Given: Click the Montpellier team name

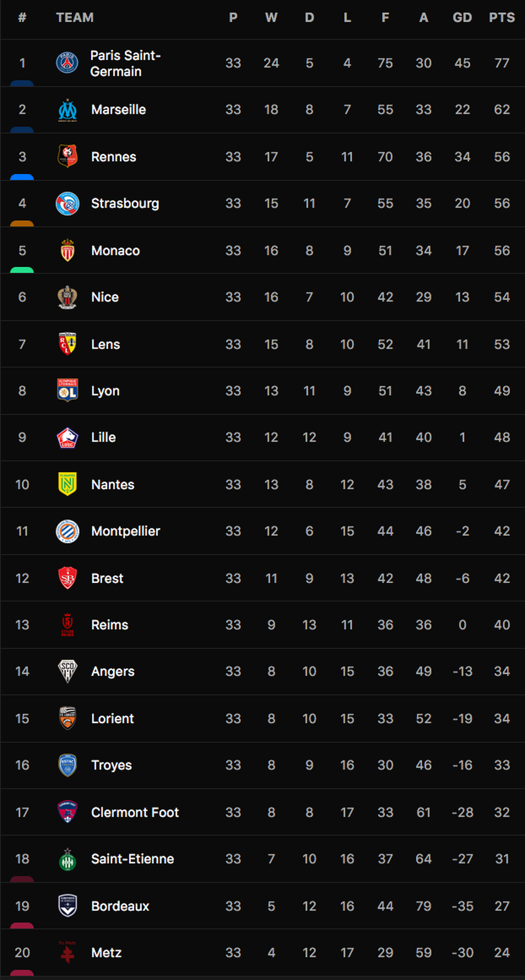Looking at the screenshot, I should click(x=126, y=531).
